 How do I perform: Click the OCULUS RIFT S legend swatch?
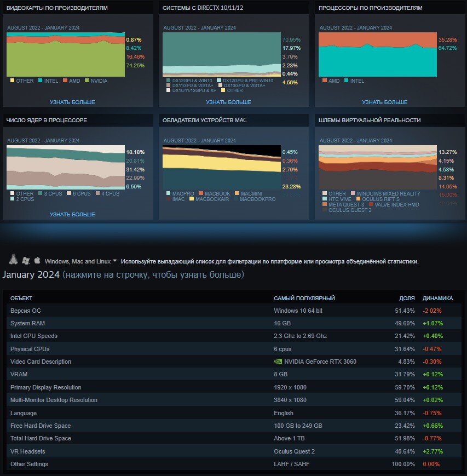click(x=358, y=199)
